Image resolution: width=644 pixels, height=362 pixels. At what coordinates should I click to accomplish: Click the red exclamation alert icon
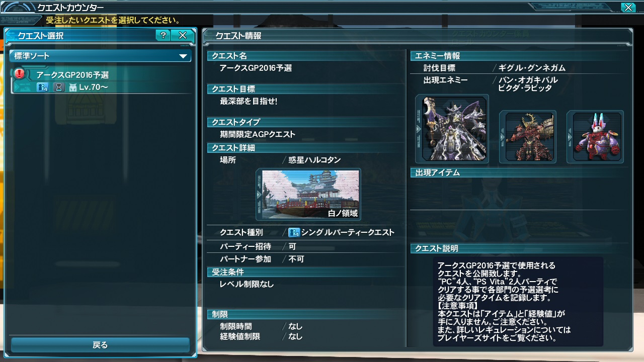coord(19,74)
